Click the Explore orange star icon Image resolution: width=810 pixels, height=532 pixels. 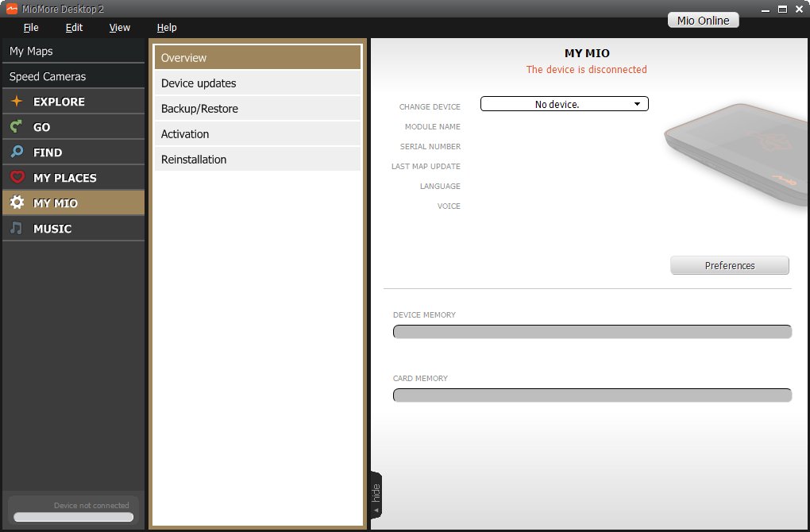coord(17,101)
